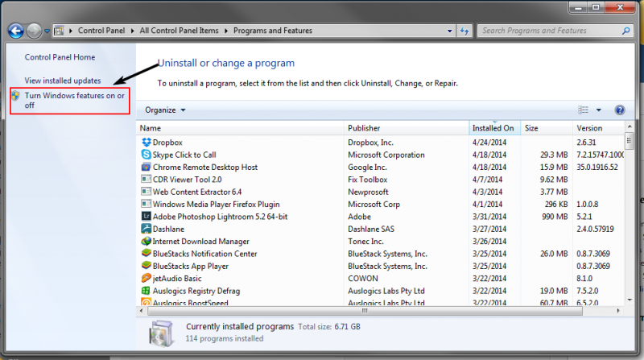Click BlueStacks App Player icon
The width and height of the screenshot is (644, 360).
point(147,266)
